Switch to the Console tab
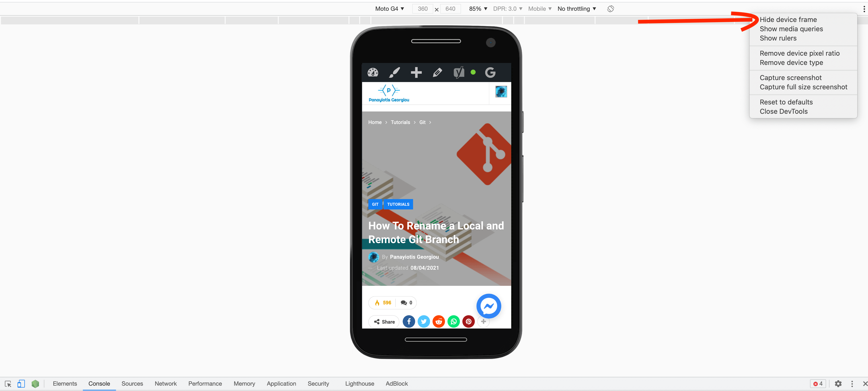 [x=100, y=383]
